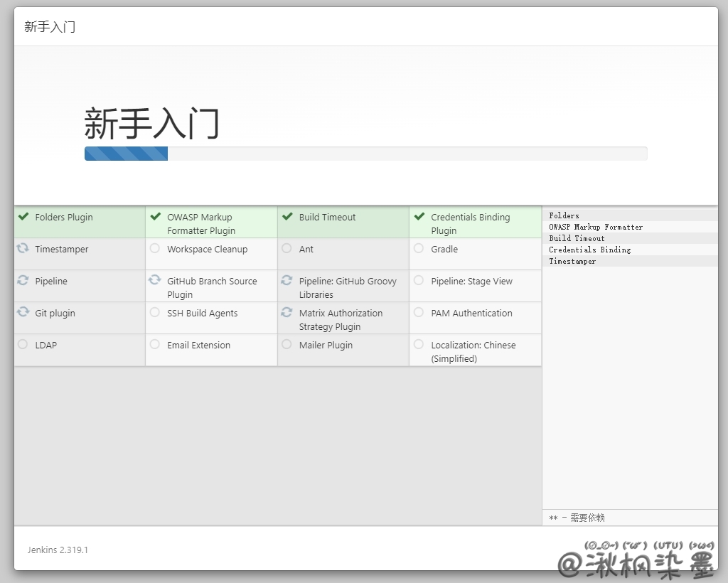Click the Localization: Chinese (Simplified) plugin entry
The image size is (728, 583).
473,351
